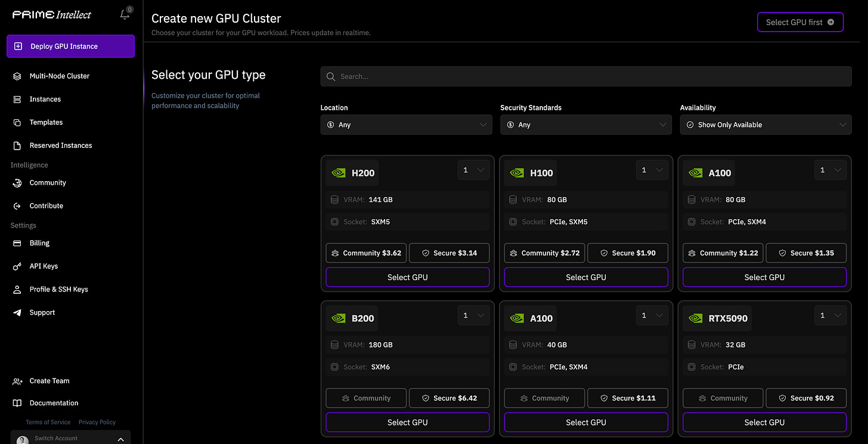Screen dimensions: 868x444
Task: Click the RTX5090 NVIDIA logo icon
Action: 696,318
